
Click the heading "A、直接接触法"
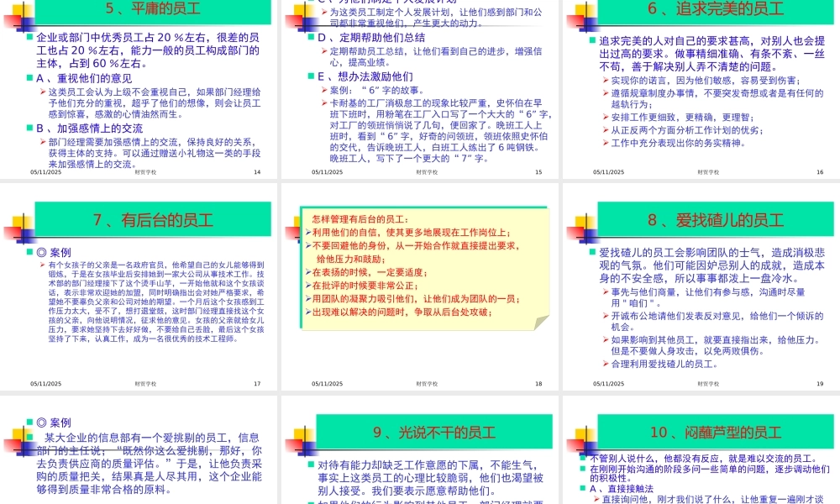tap(622, 489)
